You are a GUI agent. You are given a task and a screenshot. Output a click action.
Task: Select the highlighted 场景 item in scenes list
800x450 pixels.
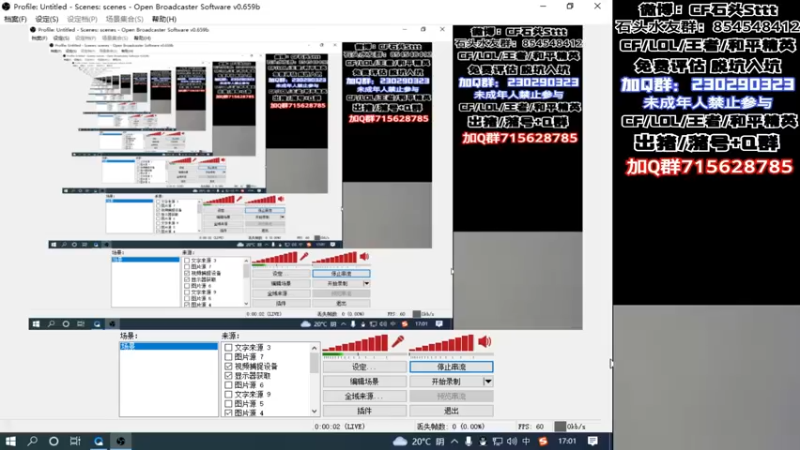[x=168, y=346]
